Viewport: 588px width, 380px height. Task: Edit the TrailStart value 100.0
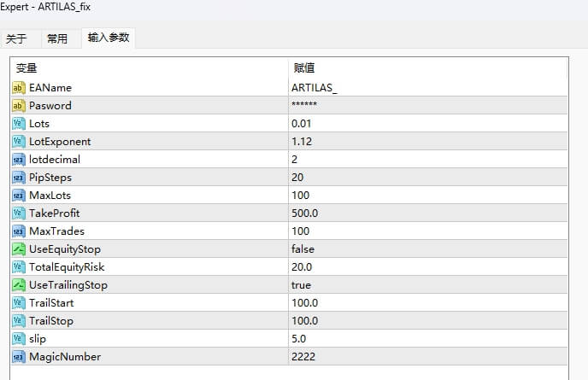(305, 302)
